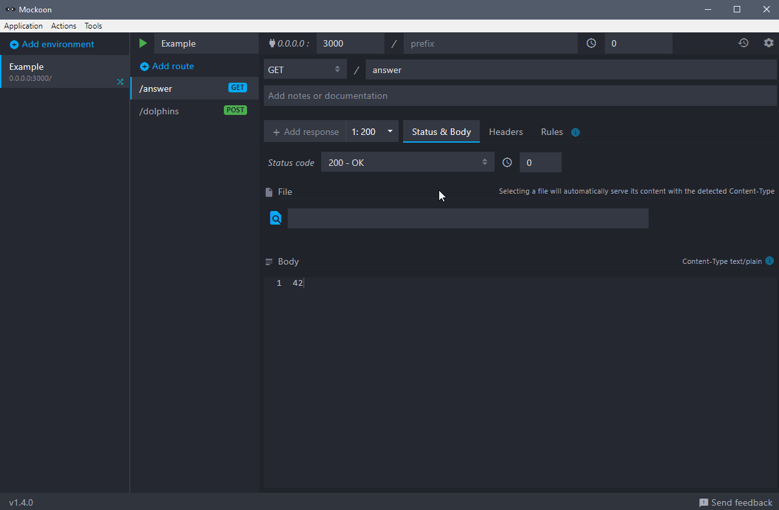
Task: Click Rules tab info icon
Action: [575, 132]
